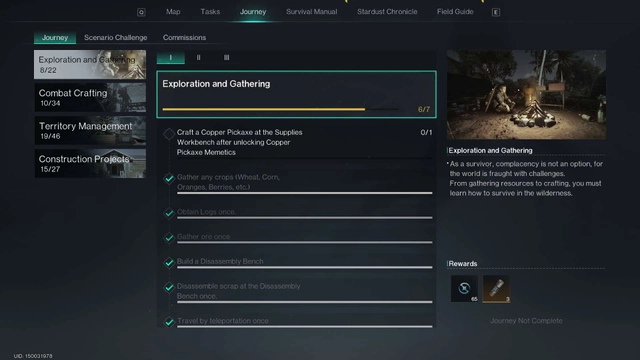640x360 pixels.
Task: Click the Exploration and Gathering header card title
Action: click(216, 84)
